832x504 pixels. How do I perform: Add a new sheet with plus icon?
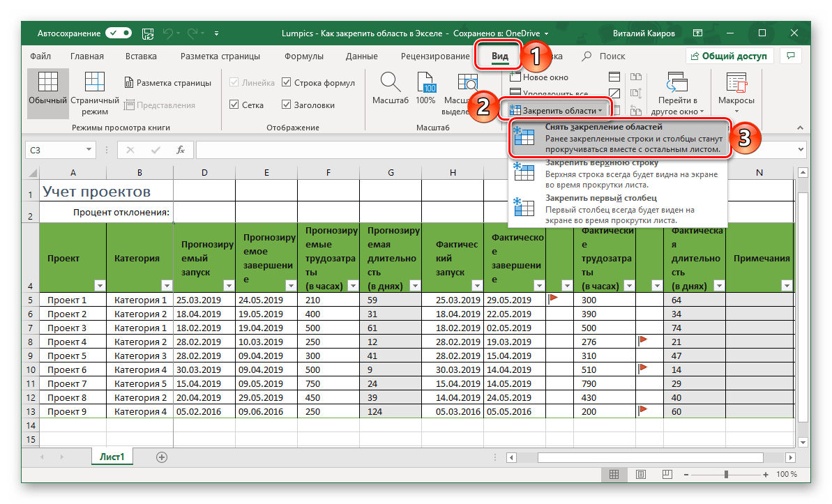(x=162, y=457)
